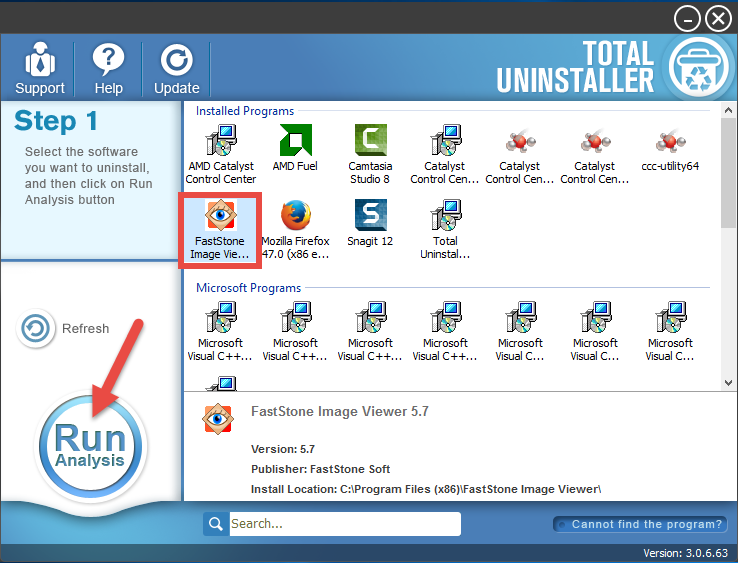The width and height of the screenshot is (738, 563).
Task: Click the scroll down arrow in program list
Action: tap(728, 383)
